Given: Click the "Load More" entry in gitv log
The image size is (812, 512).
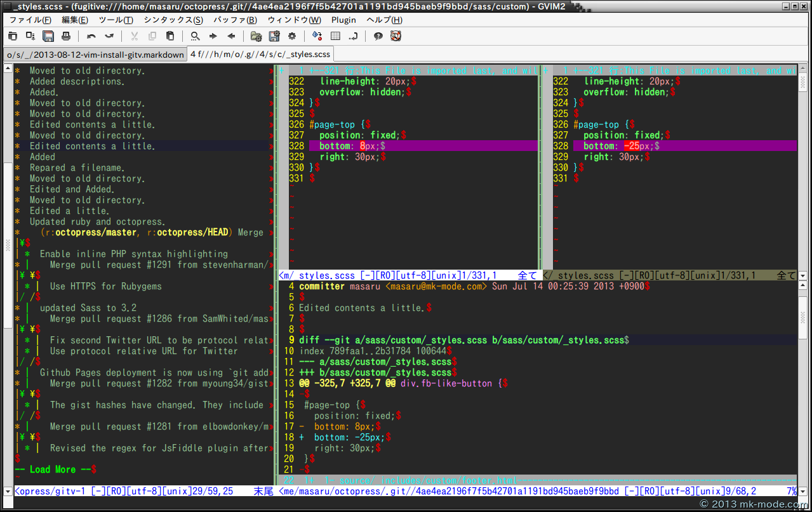Looking at the screenshot, I should [x=53, y=469].
